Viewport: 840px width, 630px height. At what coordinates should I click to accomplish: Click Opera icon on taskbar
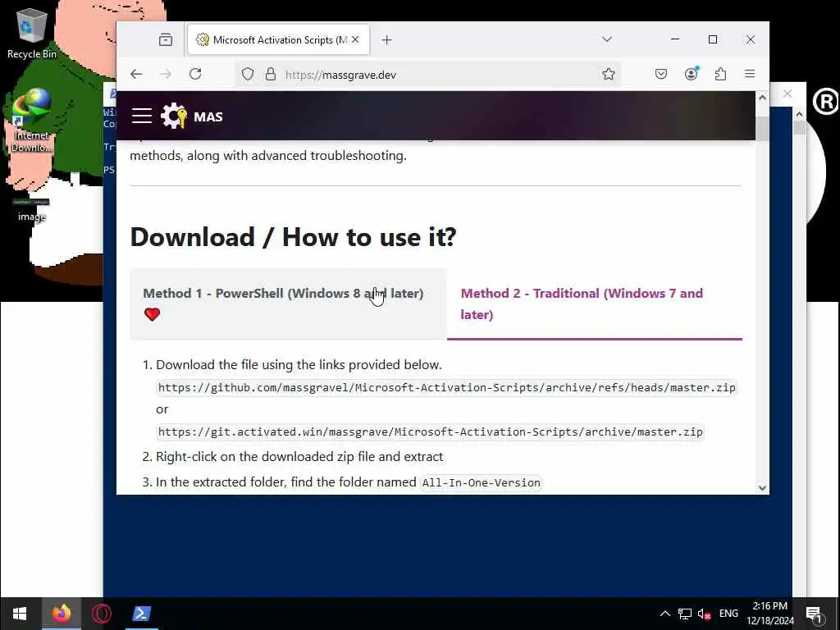pyautogui.click(x=101, y=614)
